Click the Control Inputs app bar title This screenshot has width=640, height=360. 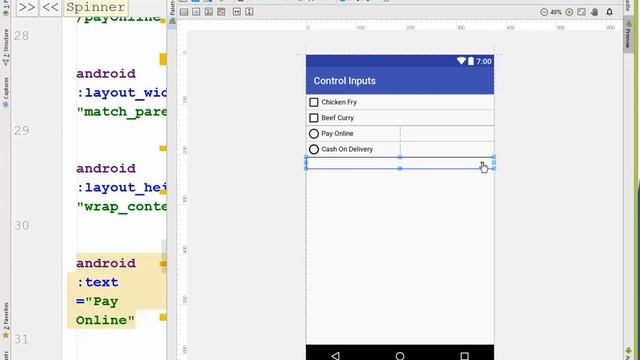click(344, 81)
